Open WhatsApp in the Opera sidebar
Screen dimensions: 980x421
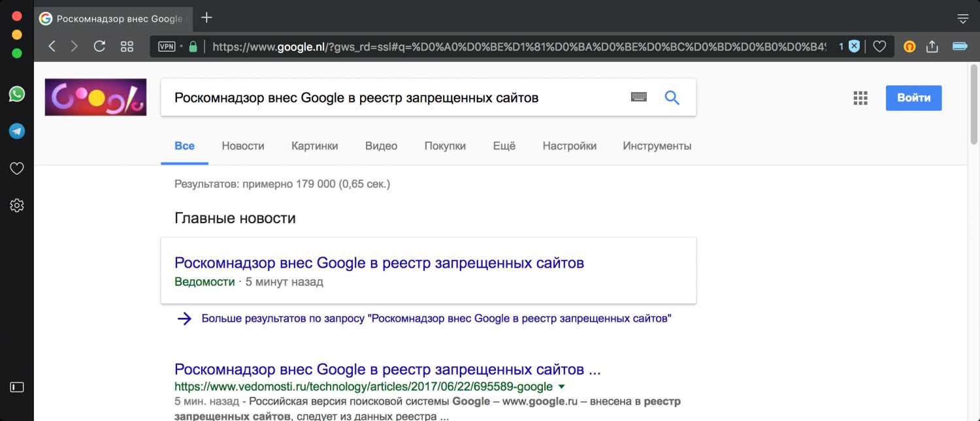pos(17,94)
